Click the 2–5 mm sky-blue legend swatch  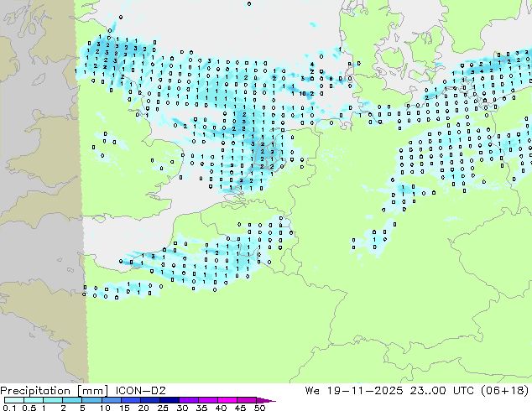coord(72,400)
